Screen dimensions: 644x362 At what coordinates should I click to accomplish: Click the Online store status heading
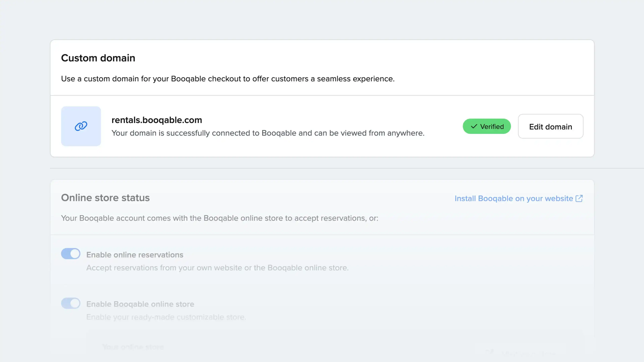click(105, 198)
